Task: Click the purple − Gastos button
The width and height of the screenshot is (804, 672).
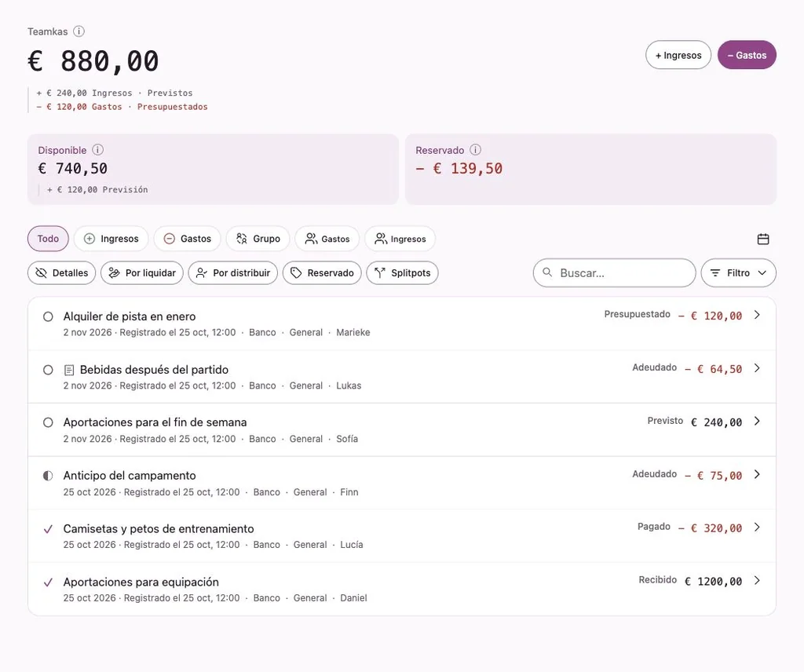Action: click(747, 55)
